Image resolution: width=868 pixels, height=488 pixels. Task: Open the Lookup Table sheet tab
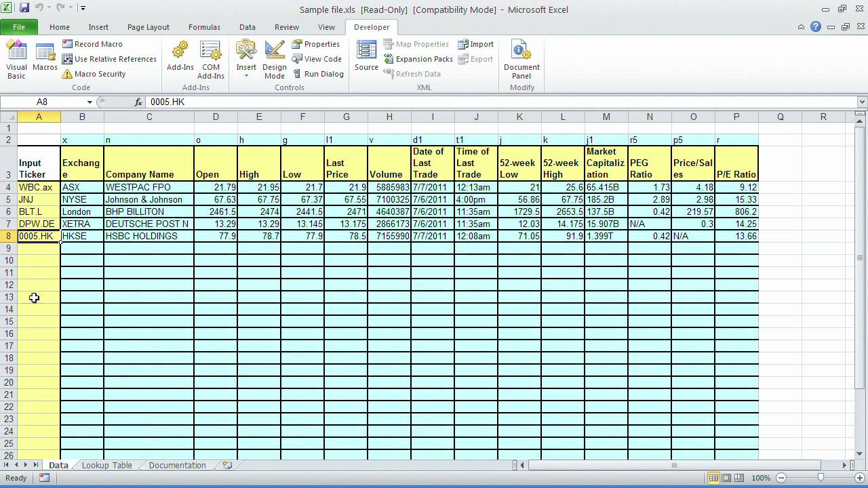(x=106, y=466)
